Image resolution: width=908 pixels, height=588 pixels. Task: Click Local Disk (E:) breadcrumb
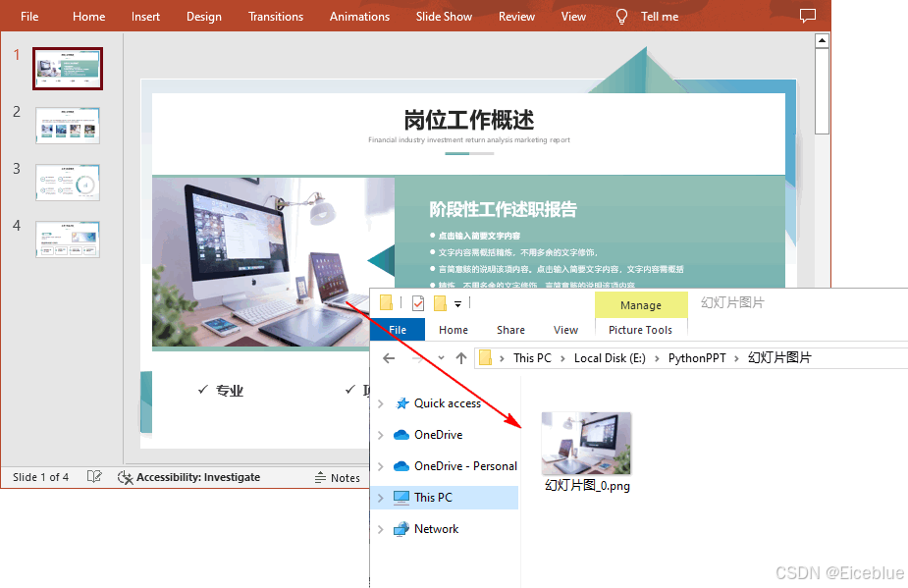point(610,358)
